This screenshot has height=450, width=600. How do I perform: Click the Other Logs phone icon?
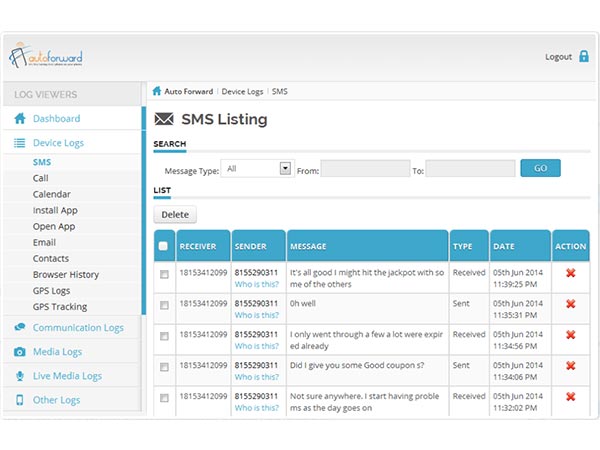19,400
